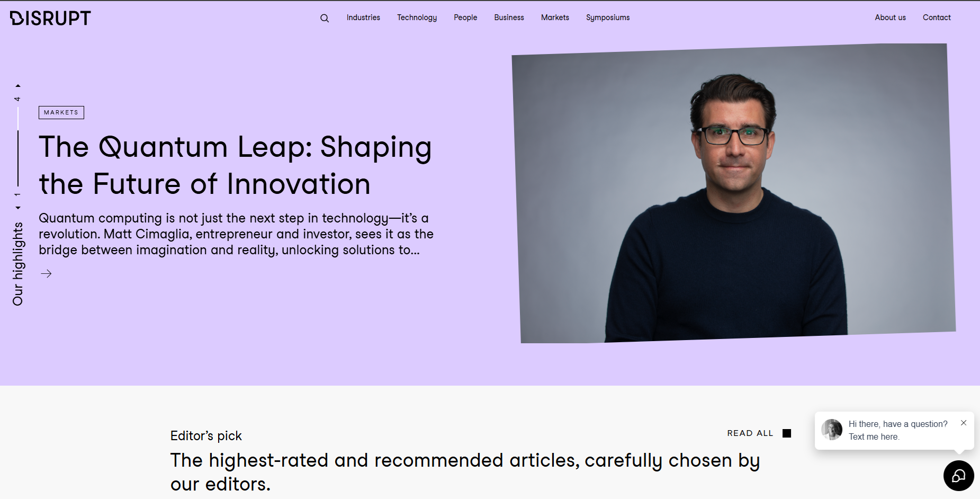Visit the About us page
The width and height of the screenshot is (980, 499).
coord(890,17)
